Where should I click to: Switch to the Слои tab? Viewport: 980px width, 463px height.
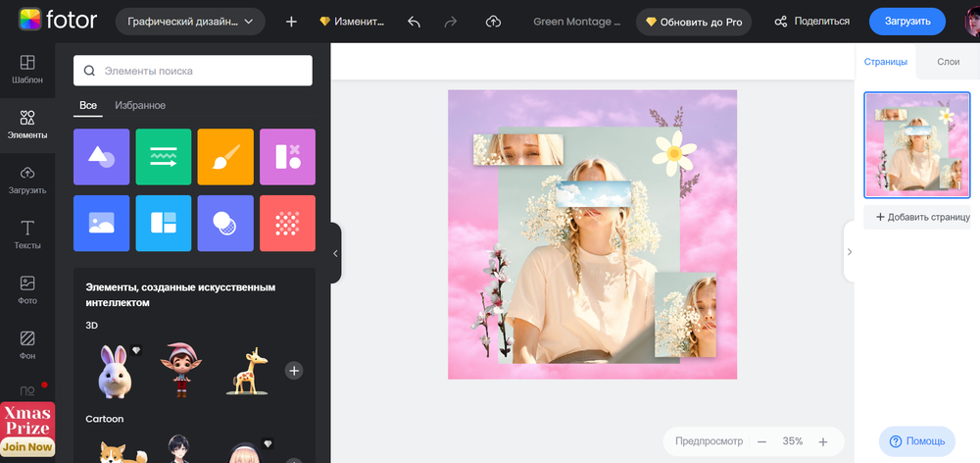948,62
